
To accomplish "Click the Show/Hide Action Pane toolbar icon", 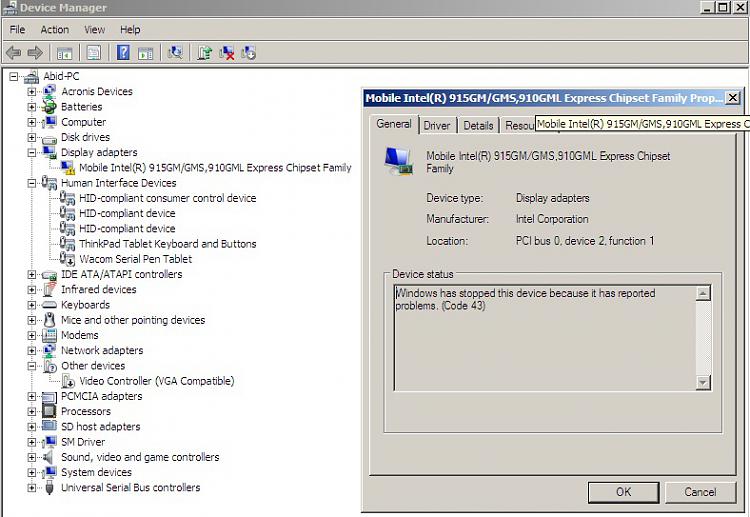I will click(x=145, y=53).
